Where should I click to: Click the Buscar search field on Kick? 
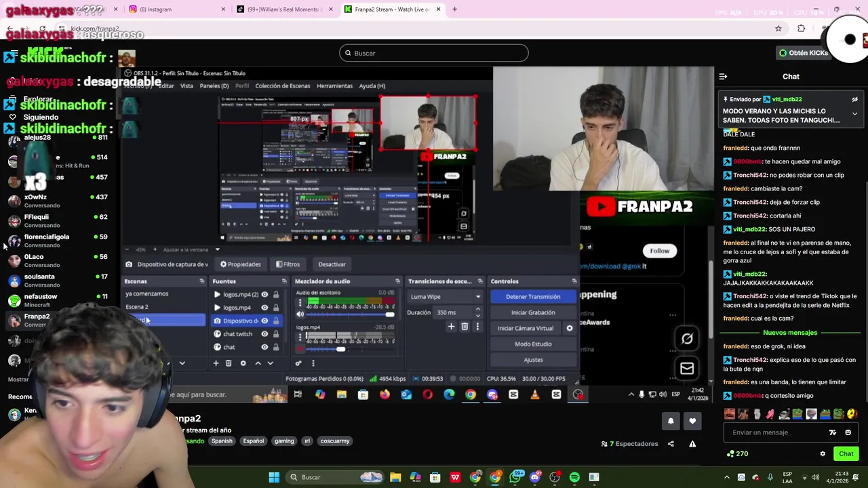click(433, 53)
